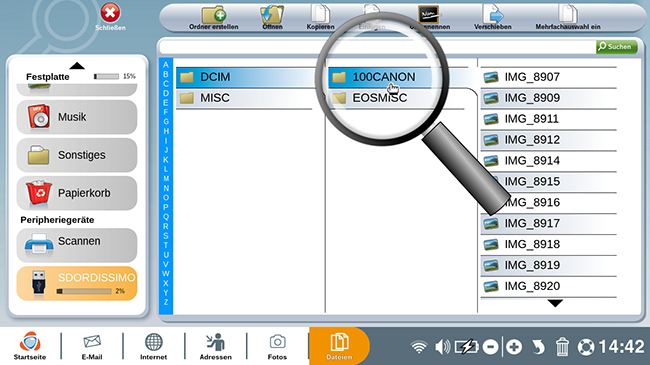650x365 pixels.
Task: Open the Sonstiges folder category
Action: (77, 155)
